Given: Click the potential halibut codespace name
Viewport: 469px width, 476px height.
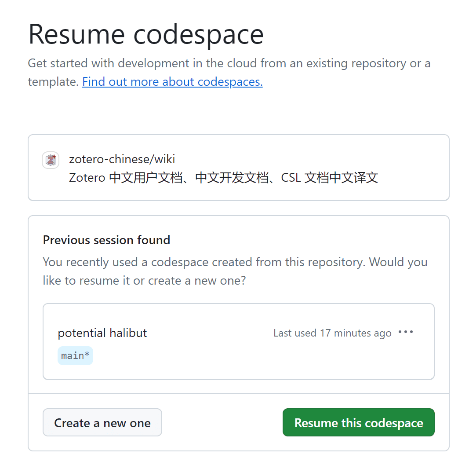Looking at the screenshot, I should (x=102, y=333).
